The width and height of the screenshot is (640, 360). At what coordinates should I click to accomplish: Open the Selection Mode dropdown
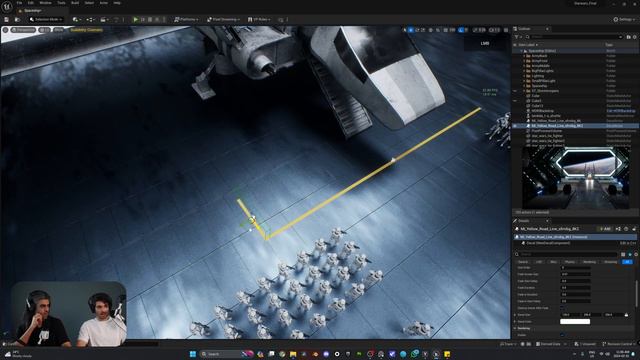[x=46, y=19]
